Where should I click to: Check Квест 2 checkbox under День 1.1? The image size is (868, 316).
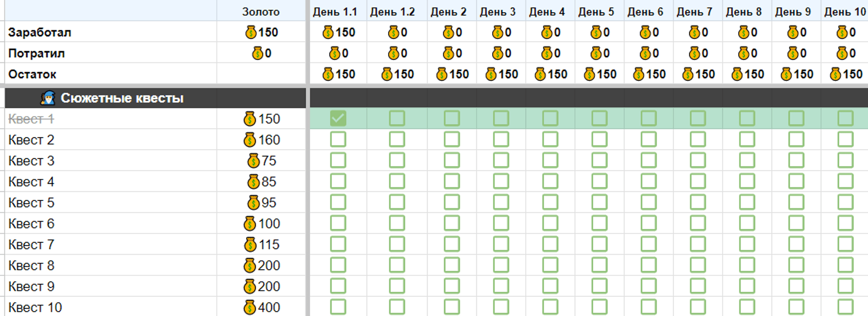338,139
